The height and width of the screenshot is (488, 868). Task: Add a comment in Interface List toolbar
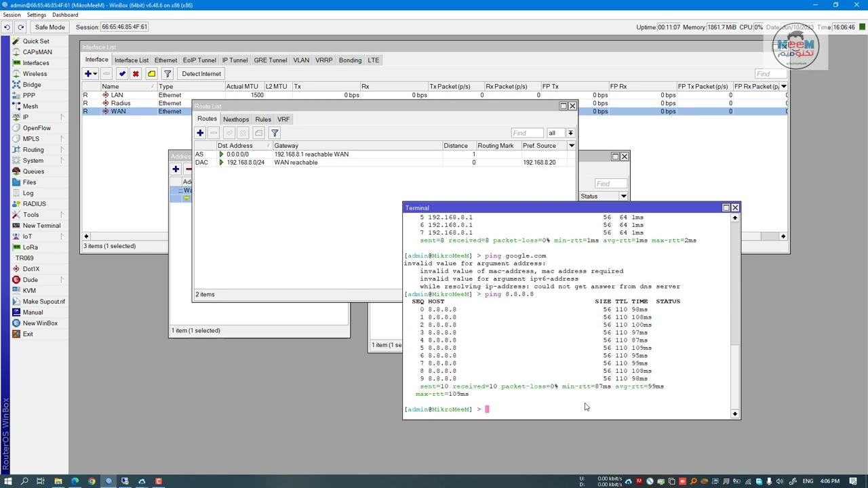point(151,74)
